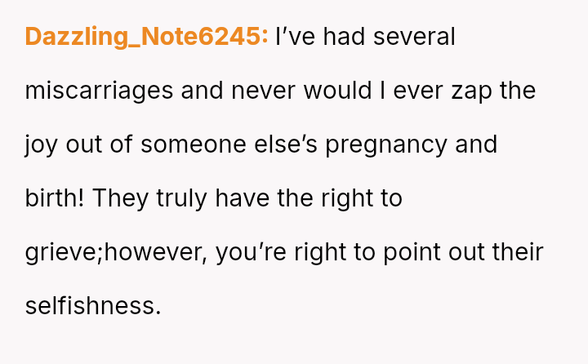This screenshot has width=588, height=364.
Task: Click the word "truly" in the comment
Action: pyautogui.click(x=175, y=198)
